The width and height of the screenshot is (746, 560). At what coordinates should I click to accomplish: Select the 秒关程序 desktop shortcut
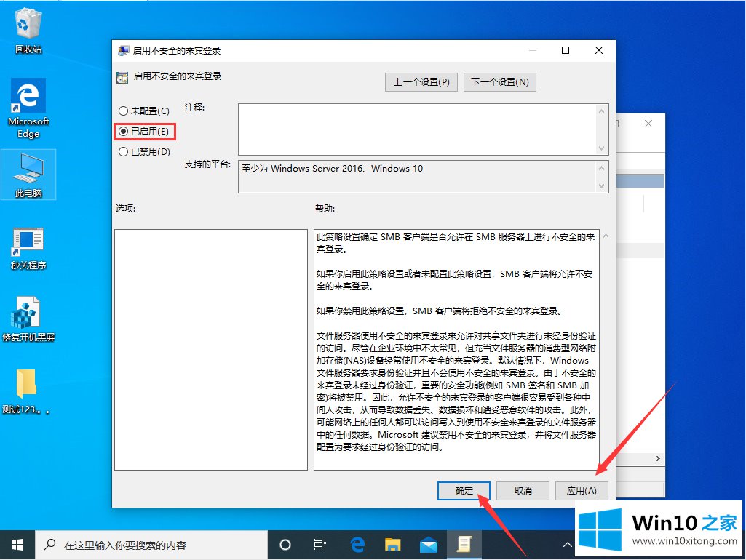[x=28, y=248]
